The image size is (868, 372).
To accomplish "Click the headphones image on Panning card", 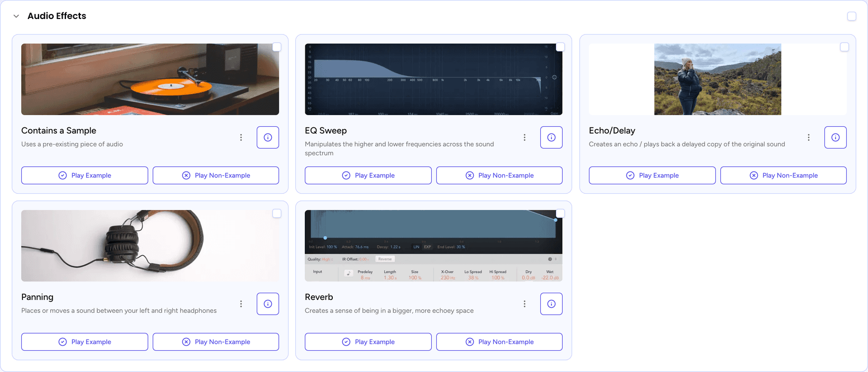I will click(150, 246).
